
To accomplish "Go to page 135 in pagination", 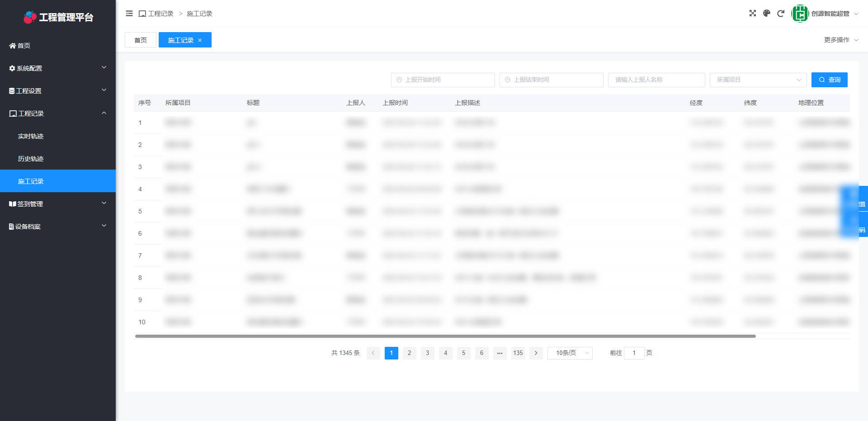I will 518,353.
